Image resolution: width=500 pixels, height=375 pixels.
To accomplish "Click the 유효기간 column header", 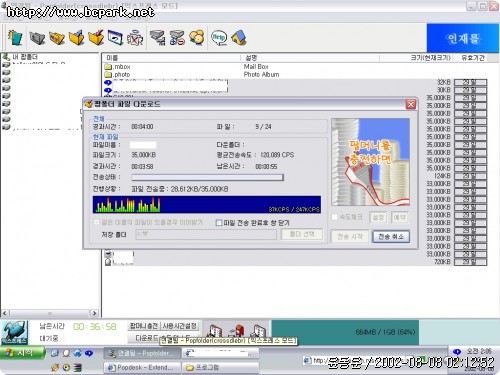I will [473, 58].
